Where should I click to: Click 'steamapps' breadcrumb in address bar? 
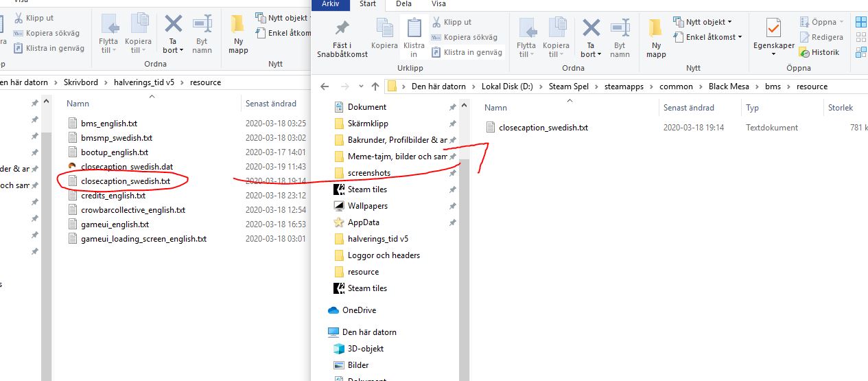[625, 86]
